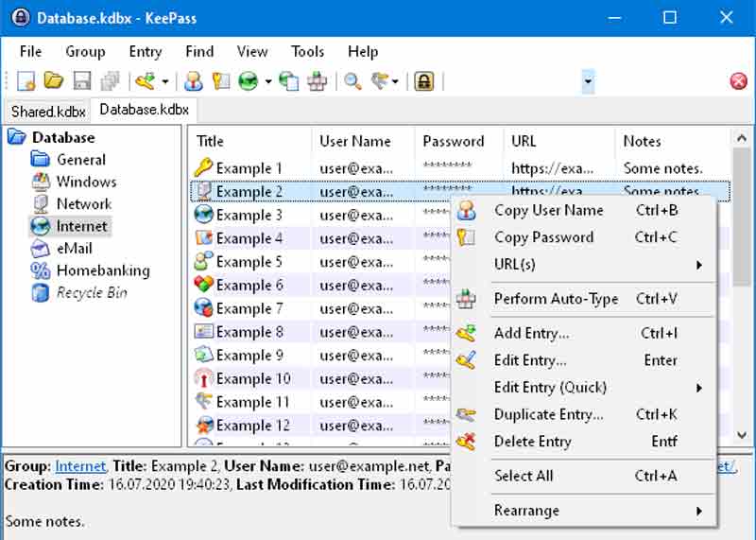756x540 pixels.
Task: Open the Help menu
Action: [x=363, y=52]
